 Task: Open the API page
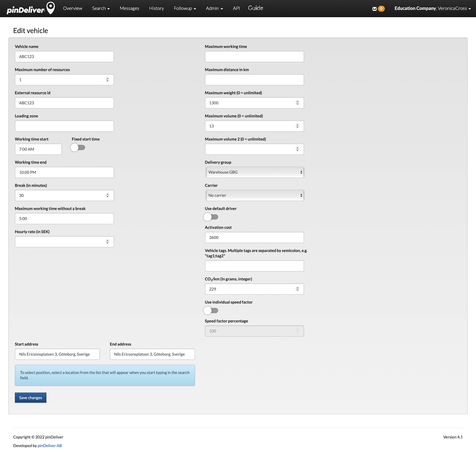click(x=236, y=8)
